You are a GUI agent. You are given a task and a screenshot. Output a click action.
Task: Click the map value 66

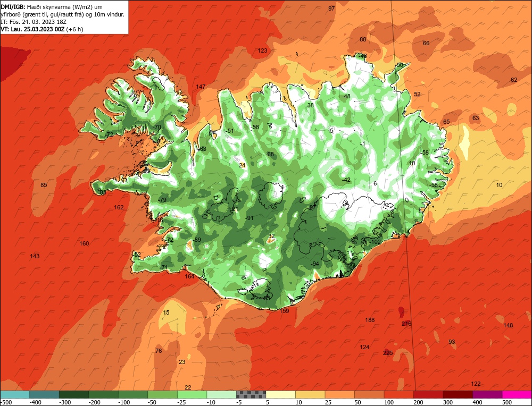click(x=426, y=43)
